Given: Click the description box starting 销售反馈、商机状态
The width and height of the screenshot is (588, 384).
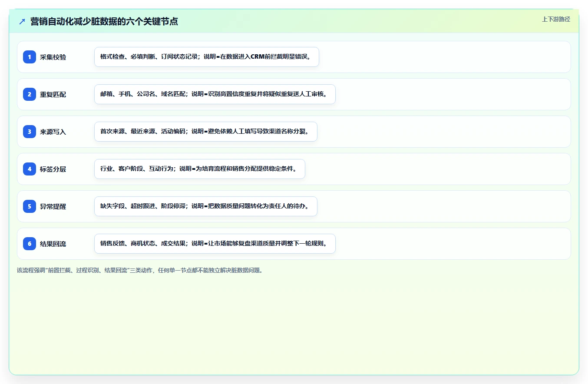Looking at the screenshot, I should pos(215,244).
